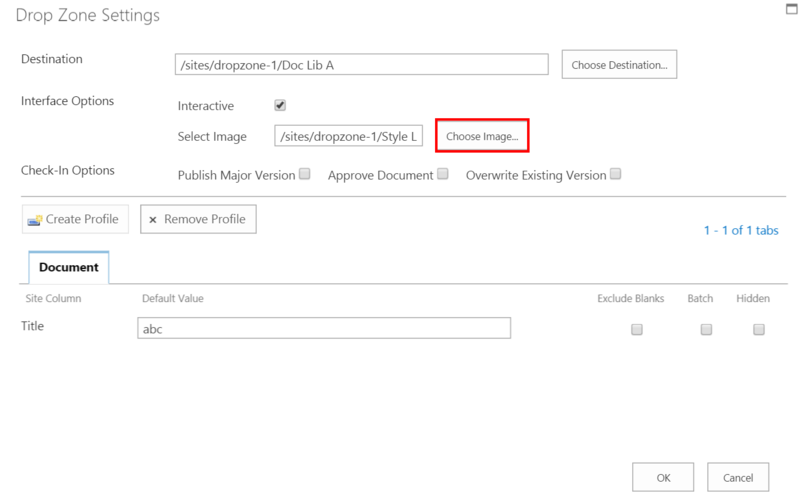Toggle the Interactive checkbox
Screen dimensions: 800x501
pos(281,105)
